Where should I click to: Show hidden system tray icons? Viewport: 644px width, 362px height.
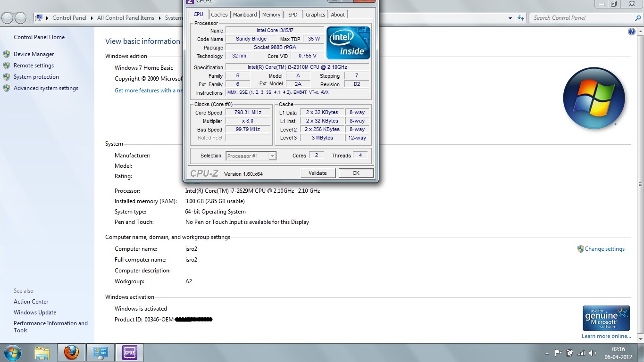[x=547, y=353]
